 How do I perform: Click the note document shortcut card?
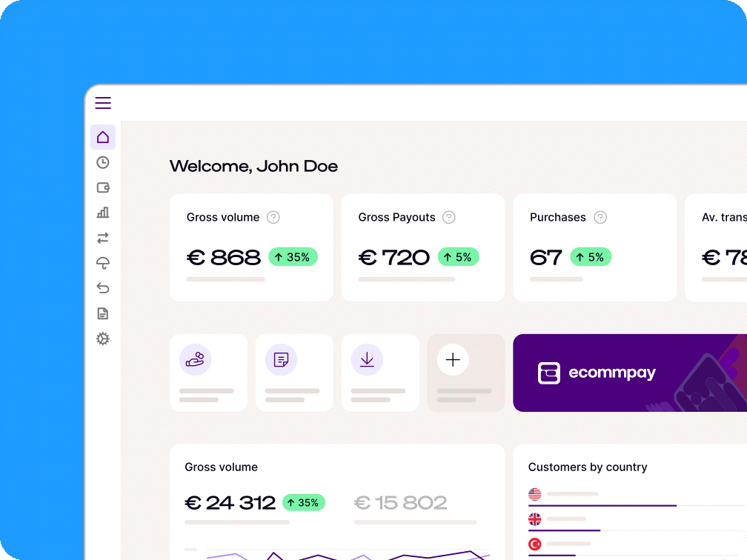294,373
